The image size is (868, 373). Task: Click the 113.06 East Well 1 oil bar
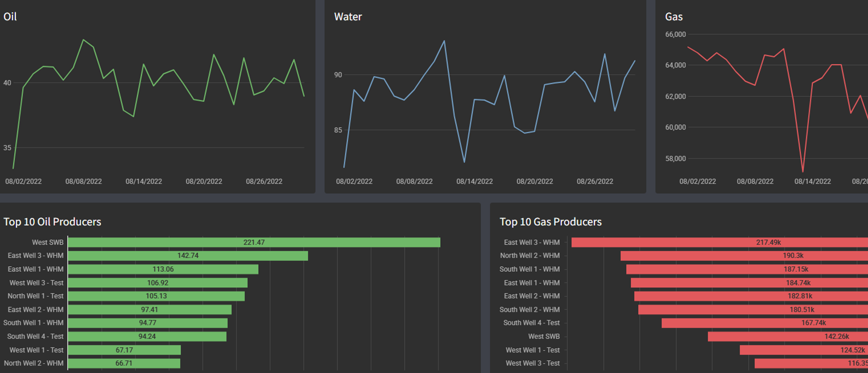pyautogui.click(x=163, y=270)
